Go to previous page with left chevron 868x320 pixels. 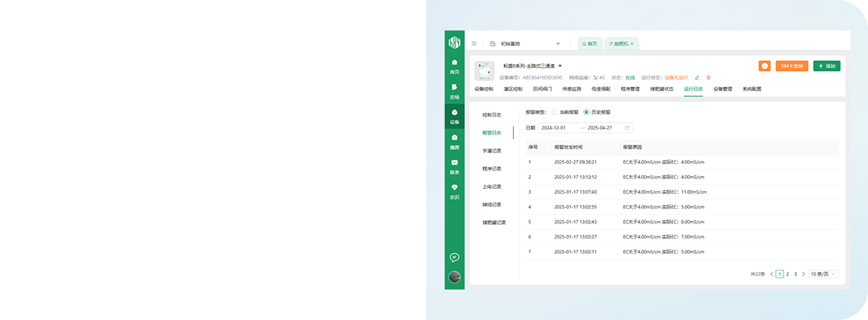771,274
